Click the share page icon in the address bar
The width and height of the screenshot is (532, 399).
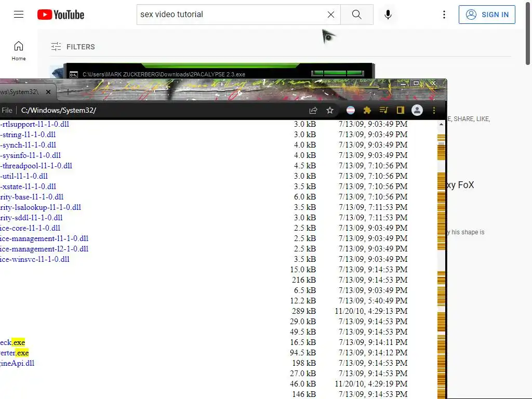tap(313, 110)
